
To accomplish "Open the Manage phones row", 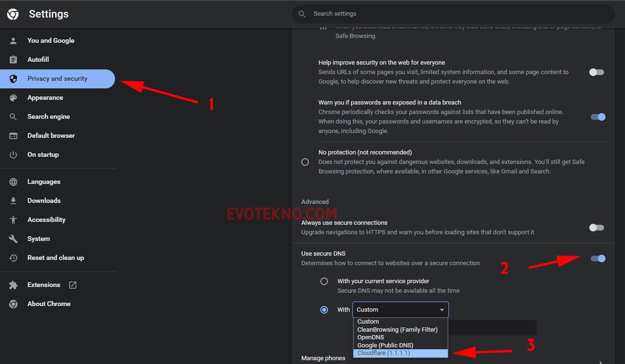I will click(453, 358).
